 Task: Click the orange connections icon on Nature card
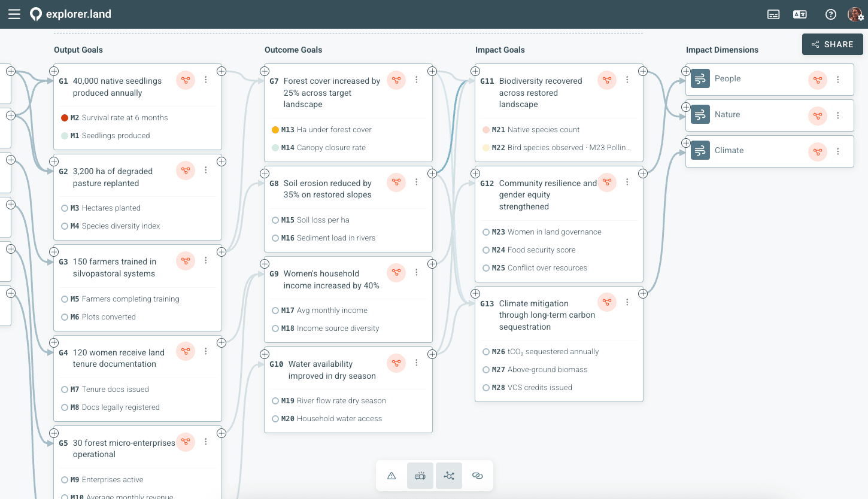(818, 115)
